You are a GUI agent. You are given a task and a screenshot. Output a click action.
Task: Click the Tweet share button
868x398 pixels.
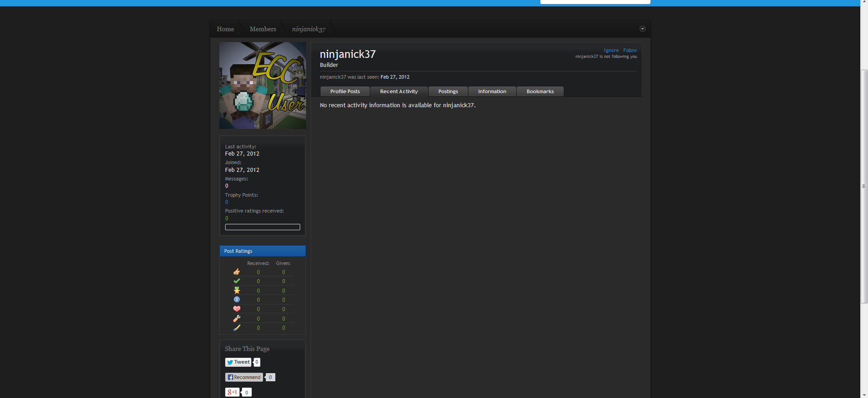click(x=238, y=362)
